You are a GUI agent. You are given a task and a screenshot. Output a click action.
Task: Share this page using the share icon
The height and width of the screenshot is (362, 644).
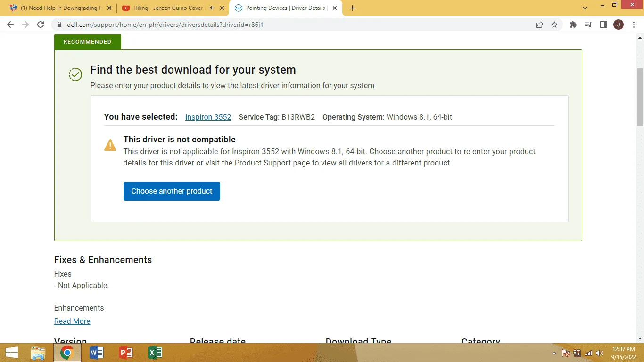[x=539, y=25]
